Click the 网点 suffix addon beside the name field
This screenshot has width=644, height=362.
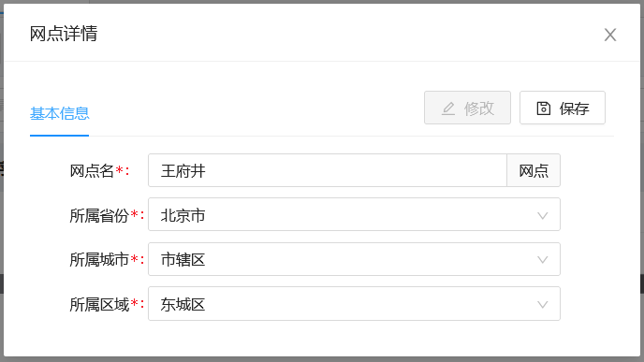(x=534, y=171)
